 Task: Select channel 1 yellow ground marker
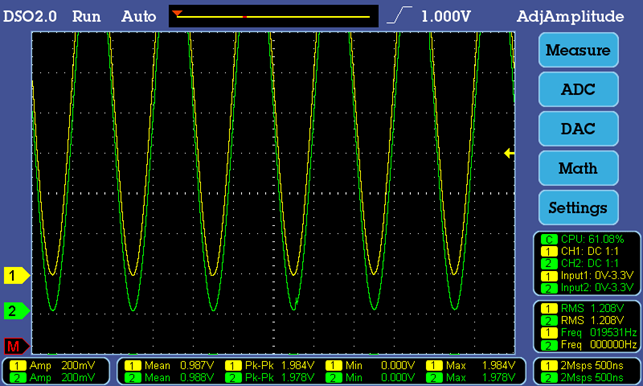coord(16,275)
